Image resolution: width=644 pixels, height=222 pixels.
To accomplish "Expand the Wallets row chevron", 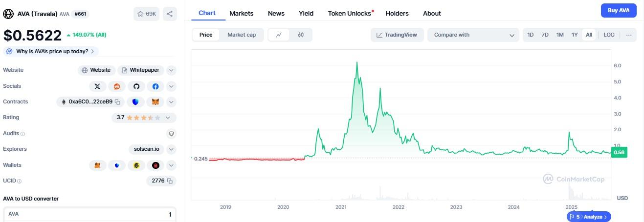I will [171, 165].
